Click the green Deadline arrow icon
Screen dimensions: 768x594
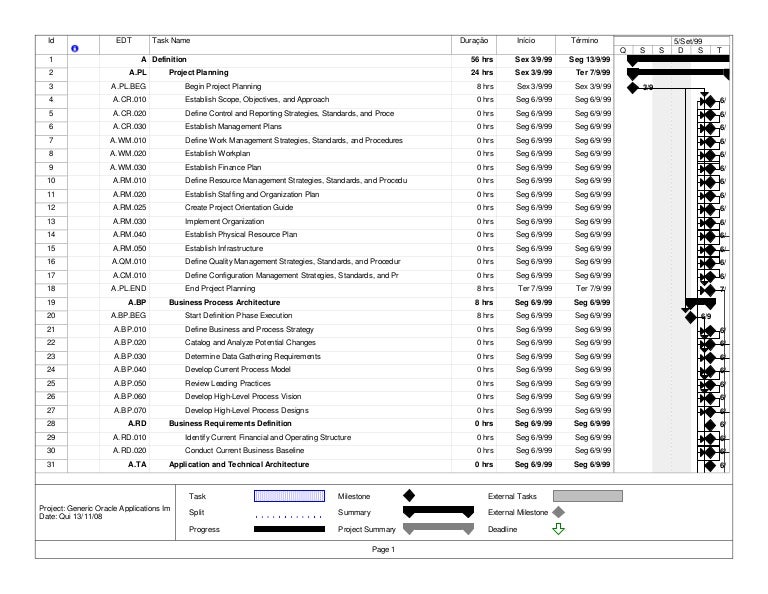click(558, 529)
